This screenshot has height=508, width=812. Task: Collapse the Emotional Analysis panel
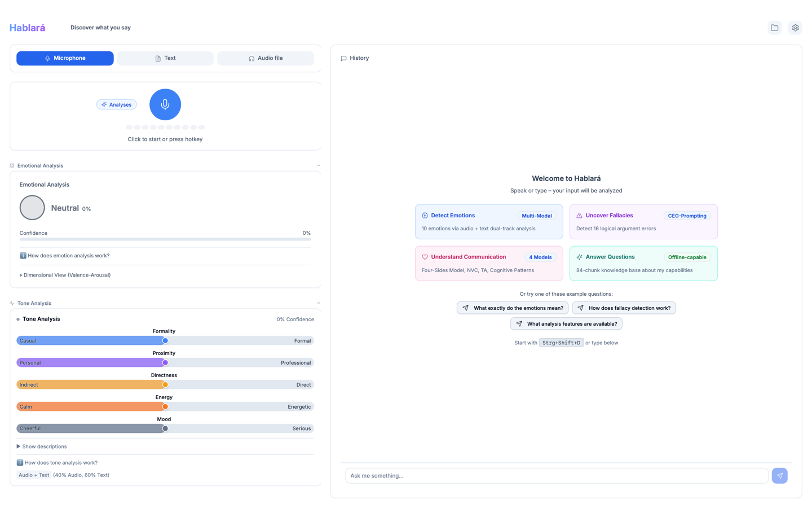[x=319, y=165]
